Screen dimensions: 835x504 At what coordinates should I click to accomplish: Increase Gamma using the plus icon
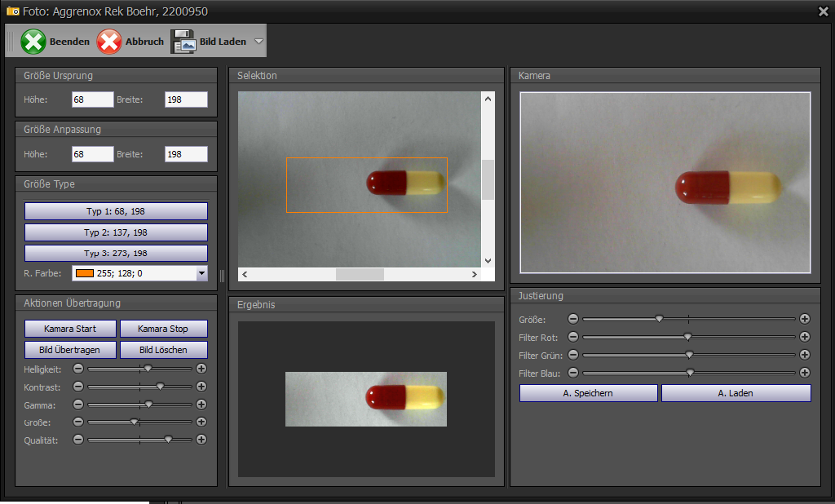click(201, 405)
